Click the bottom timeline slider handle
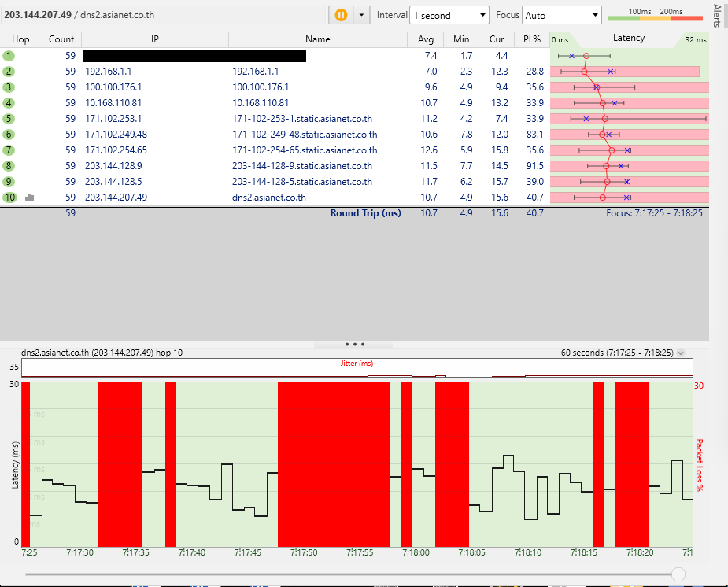 (678, 574)
